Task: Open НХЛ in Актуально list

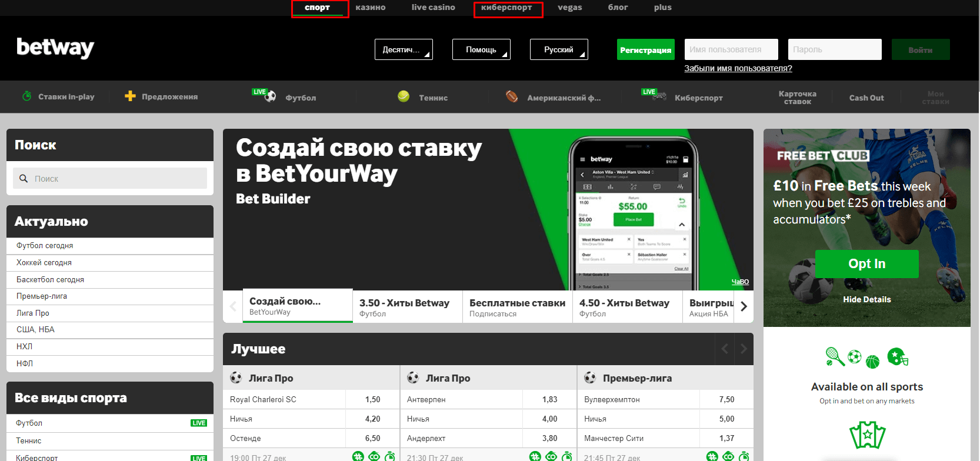Action: point(110,347)
